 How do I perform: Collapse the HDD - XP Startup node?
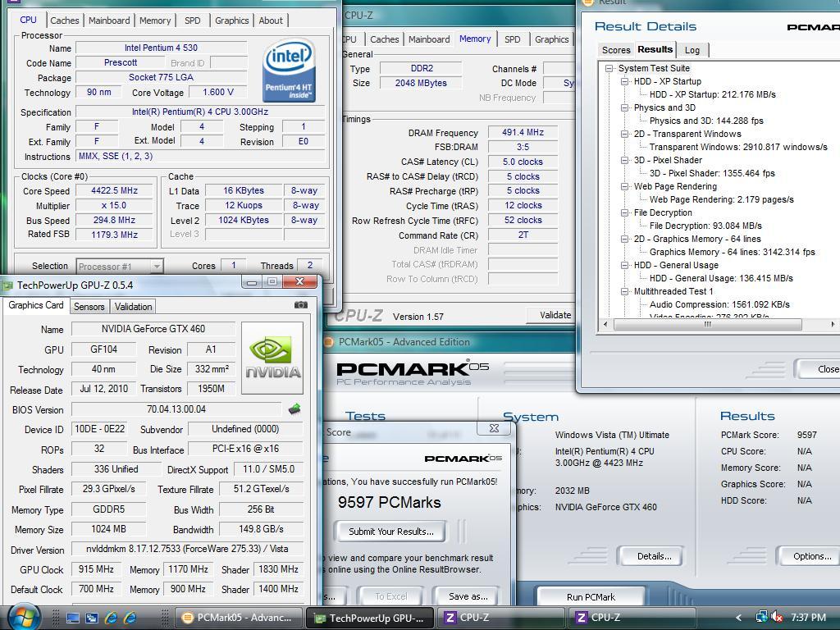coord(624,81)
